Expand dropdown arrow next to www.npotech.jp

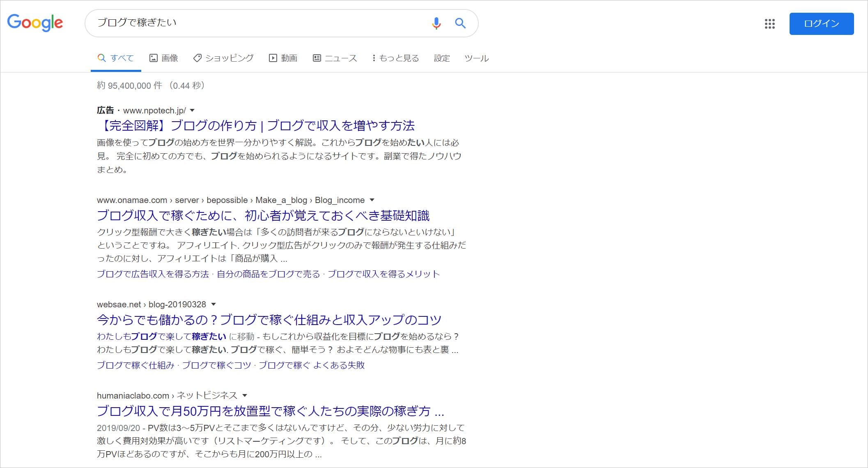[192, 111]
